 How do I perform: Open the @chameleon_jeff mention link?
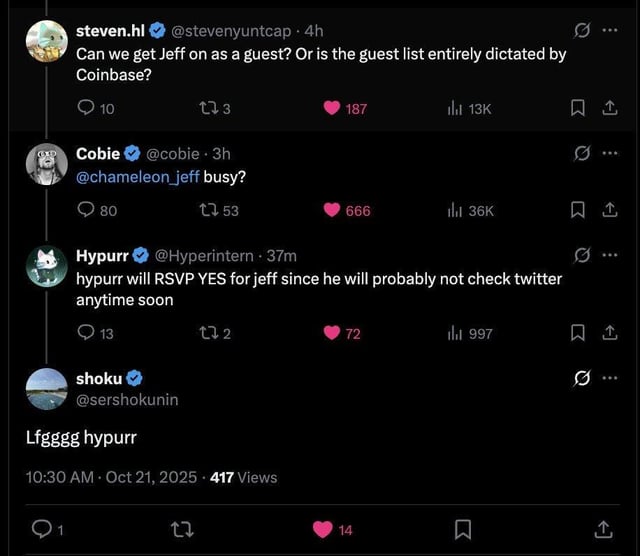coord(137,178)
